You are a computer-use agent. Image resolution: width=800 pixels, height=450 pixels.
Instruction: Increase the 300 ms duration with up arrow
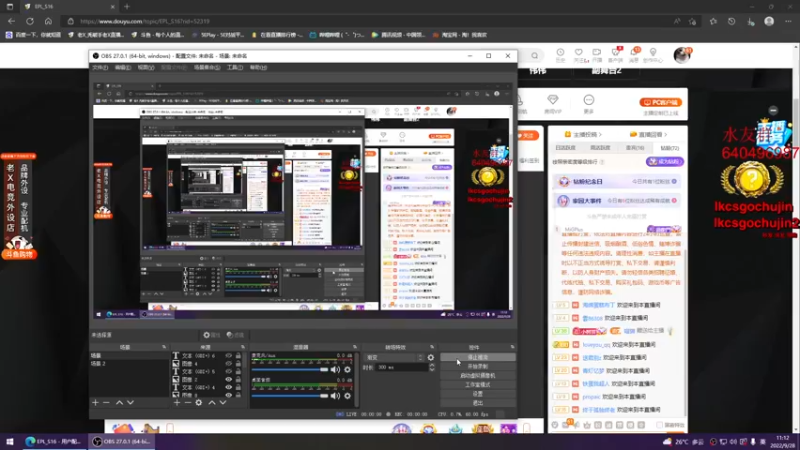pyautogui.click(x=432, y=365)
